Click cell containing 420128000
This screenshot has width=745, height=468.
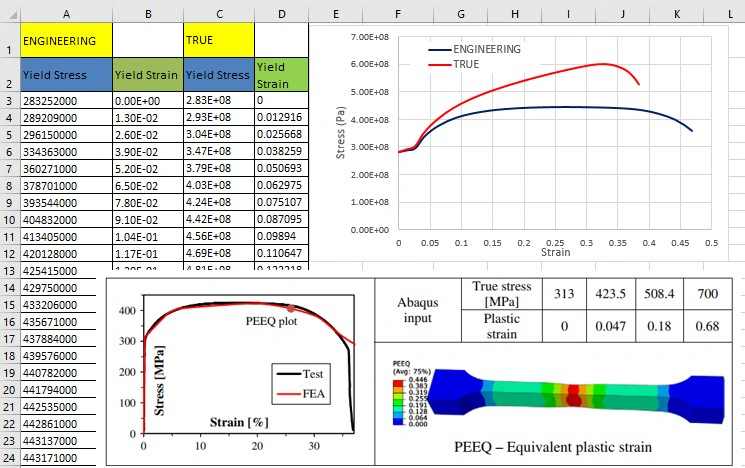(x=66, y=254)
